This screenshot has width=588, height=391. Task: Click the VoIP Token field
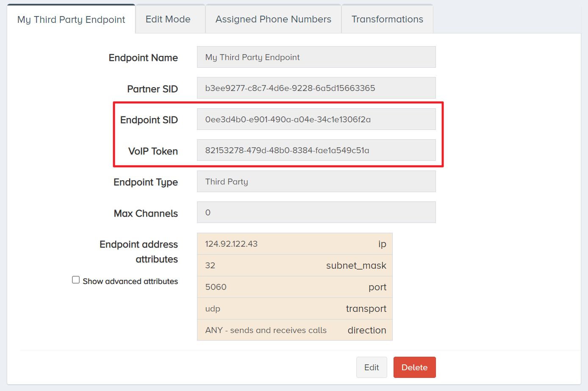pos(316,150)
